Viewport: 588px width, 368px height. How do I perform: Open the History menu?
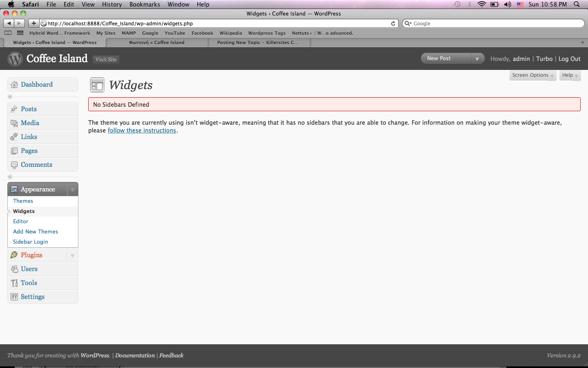(x=112, y=4)
